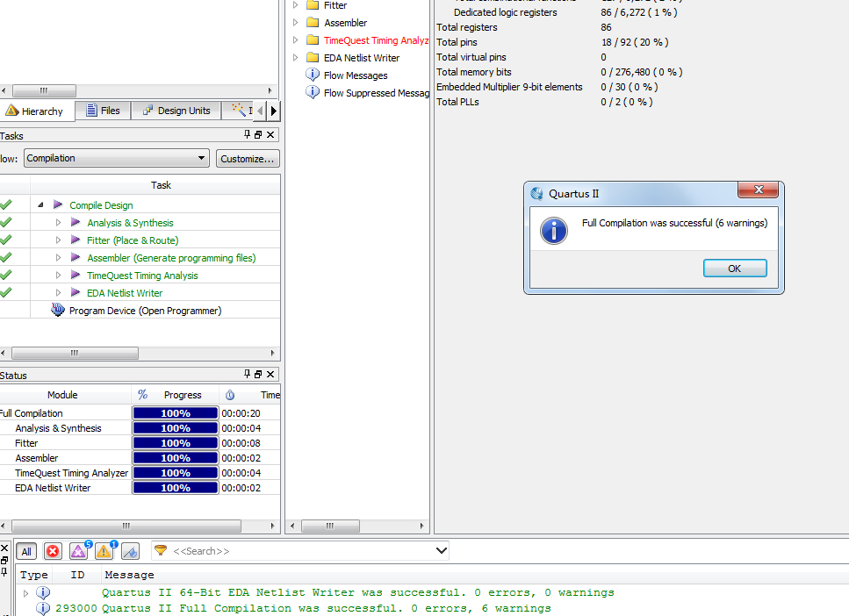Close the Quartus II dialog
Image resolution: width=849 pixels, height=616 pixels.
758,190
